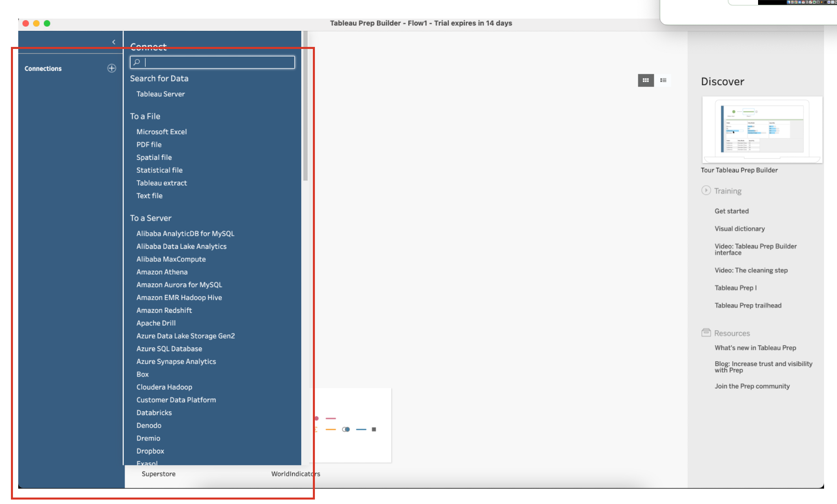Select Amazon EMR Hadoop Hive
The height and width of the screenshot is (504, 837).
179,298
